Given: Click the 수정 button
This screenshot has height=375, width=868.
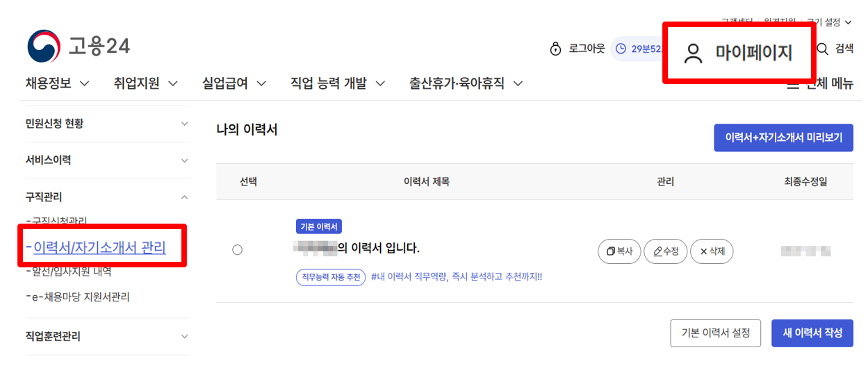Looking at the screenshot, I should [666, 251].
